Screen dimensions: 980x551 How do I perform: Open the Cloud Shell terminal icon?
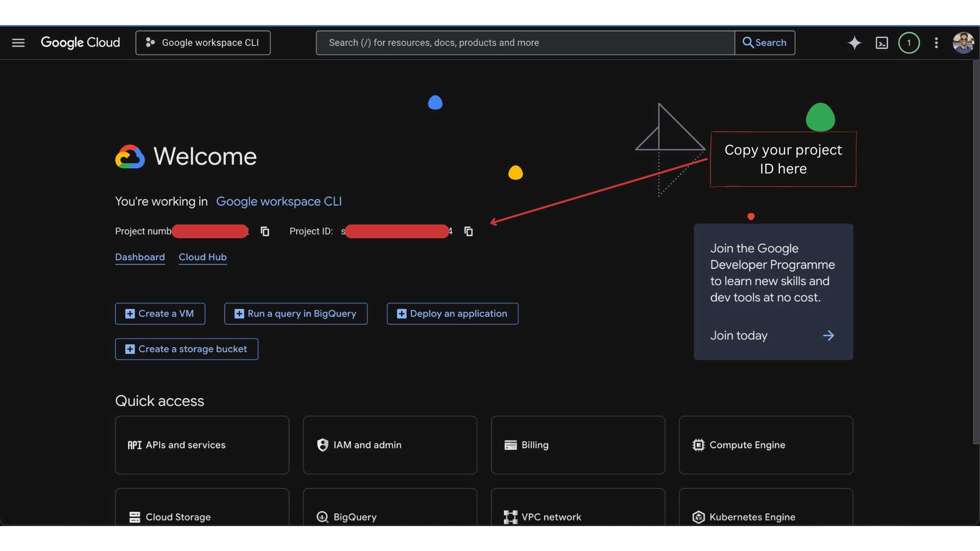[881, 43]
